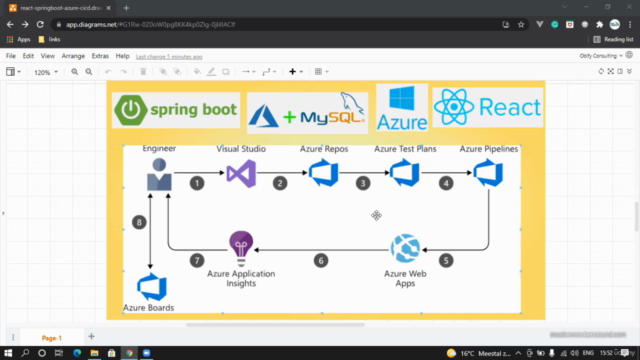Open Microsoft Edge from taskbar
Image resolution: width=640 pixels, height=360 pixels.
pyautogui.click(x=77, y=353)
